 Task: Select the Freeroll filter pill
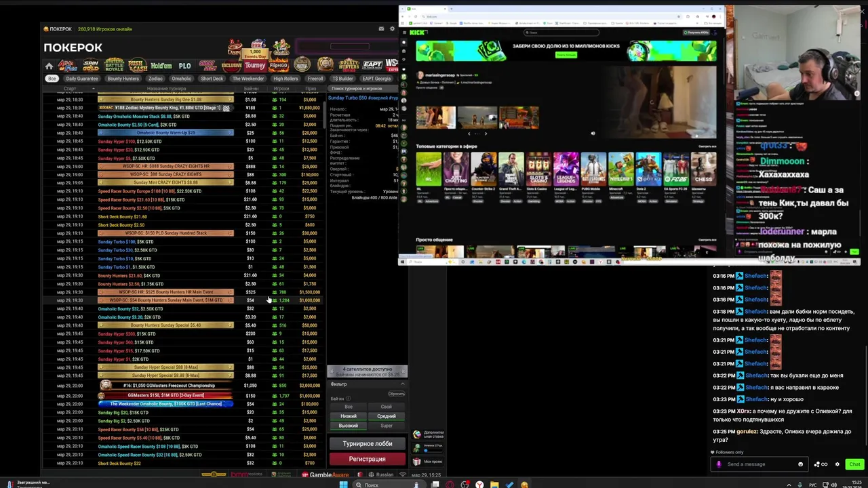point(315,79)
